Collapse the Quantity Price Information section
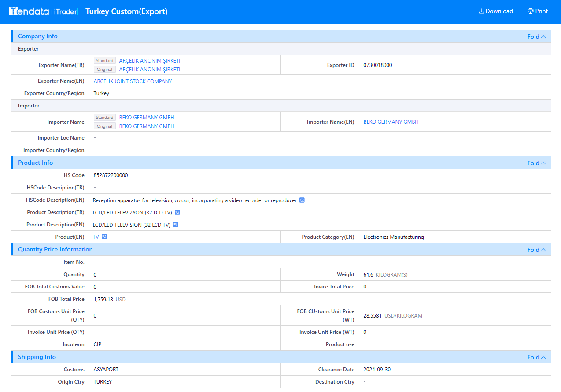 click(536, 250)
